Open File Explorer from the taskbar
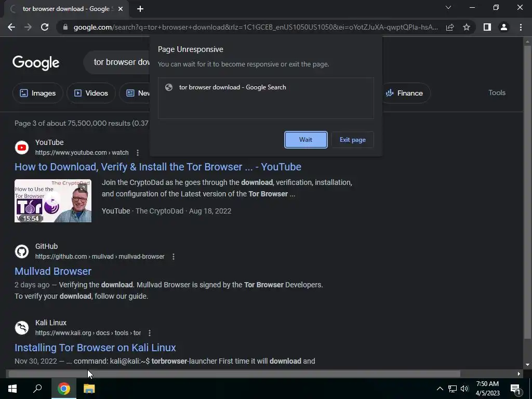The height and width of the screenshot is (399, 532). click(x=89, y=389)
